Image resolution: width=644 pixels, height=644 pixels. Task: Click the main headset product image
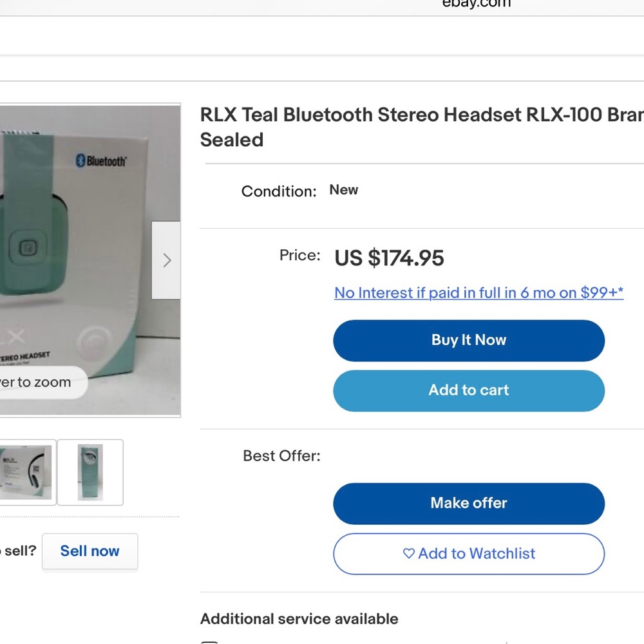90,260
